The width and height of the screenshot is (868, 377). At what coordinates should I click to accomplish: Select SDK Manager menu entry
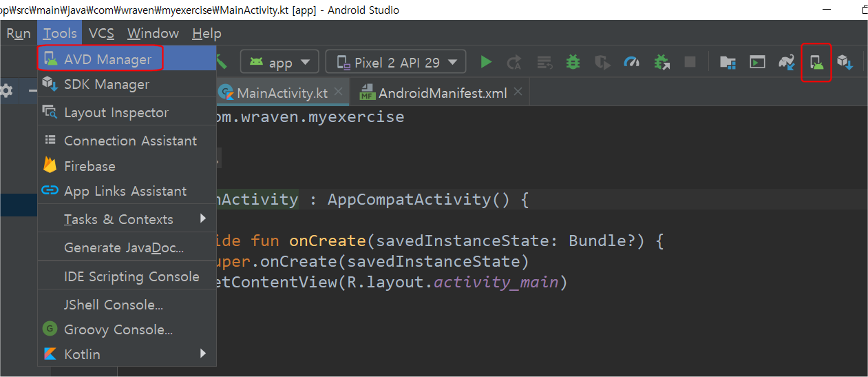[x=127, y=84]
